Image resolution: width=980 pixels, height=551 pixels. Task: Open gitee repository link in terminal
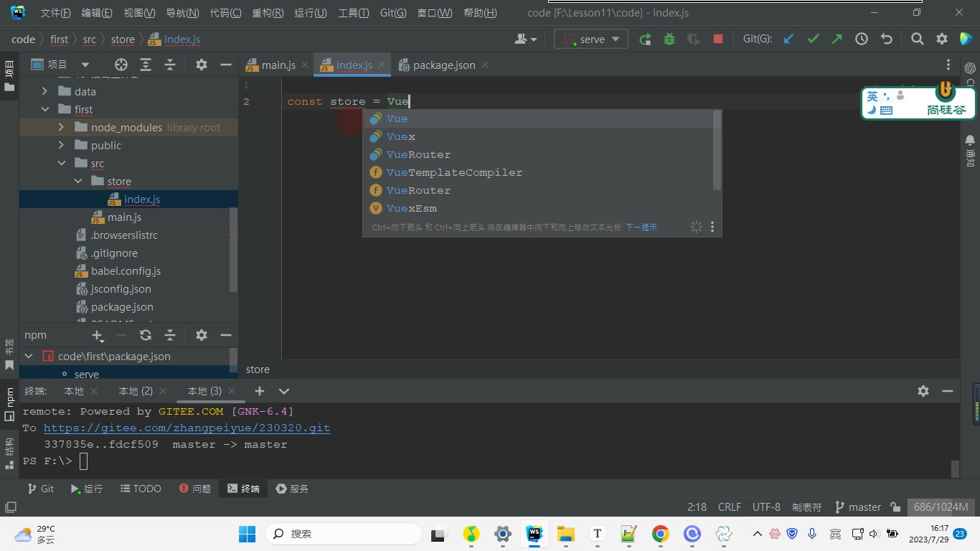(x=187, y=428)
